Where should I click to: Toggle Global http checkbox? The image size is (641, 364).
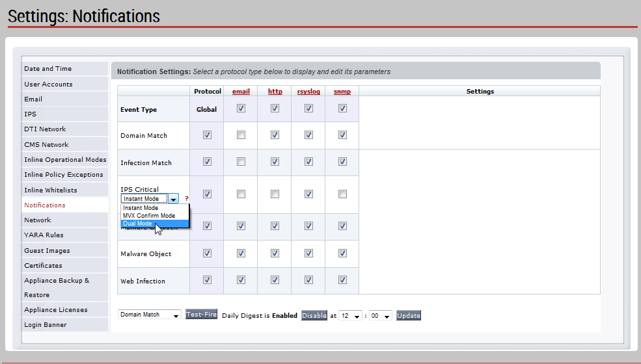(x=275, y=109)
